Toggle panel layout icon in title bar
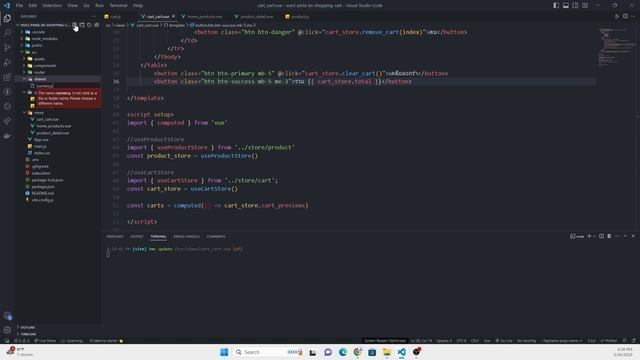This screenshot has height=360, width=640. tap(566, 5)
